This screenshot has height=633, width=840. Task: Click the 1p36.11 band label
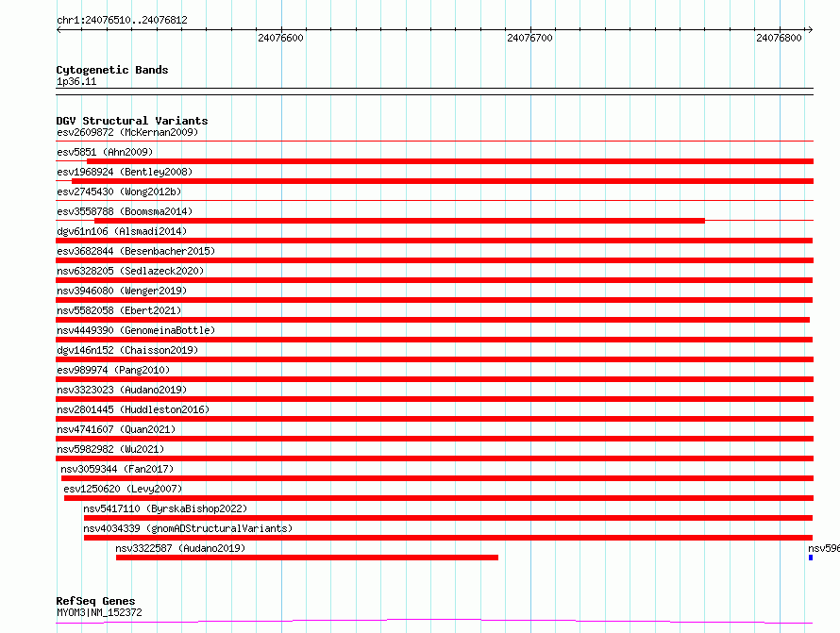click(x=76, y=81)
